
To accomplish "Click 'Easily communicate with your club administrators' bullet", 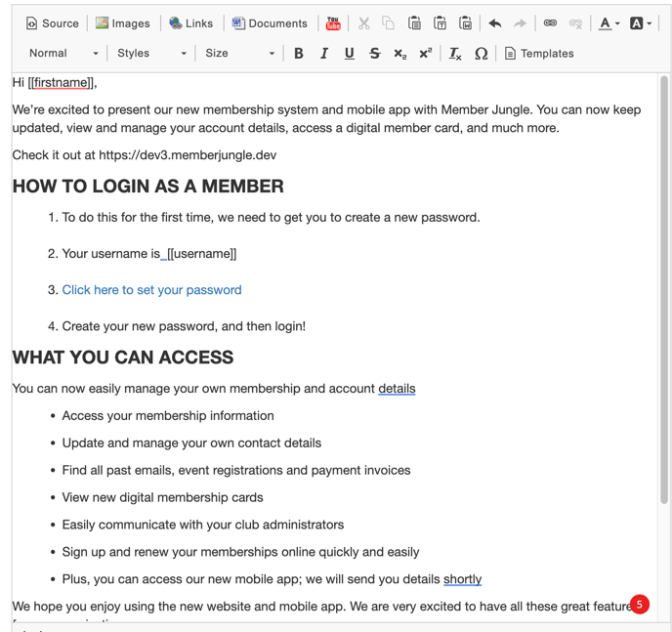I will 203,525.
